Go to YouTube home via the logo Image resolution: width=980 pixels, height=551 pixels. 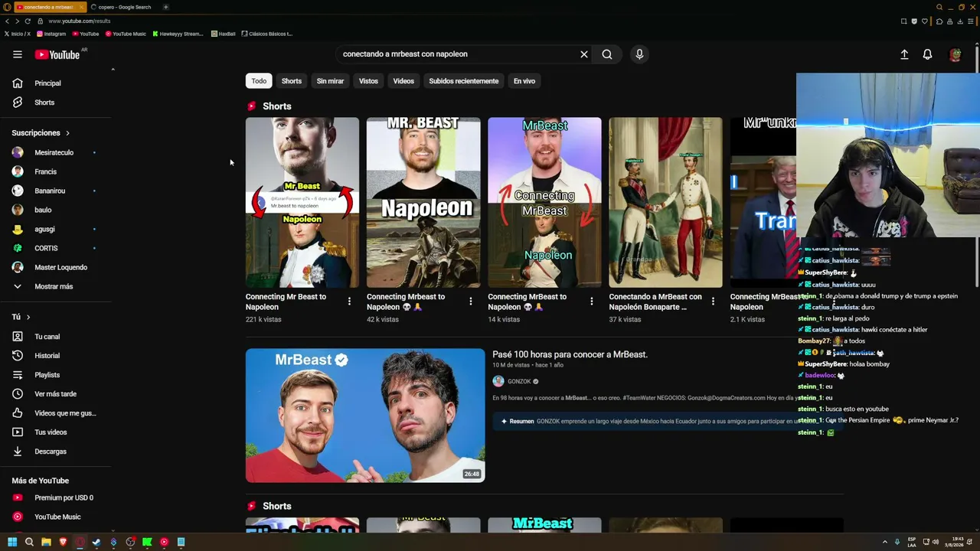[x=57, y=54]
